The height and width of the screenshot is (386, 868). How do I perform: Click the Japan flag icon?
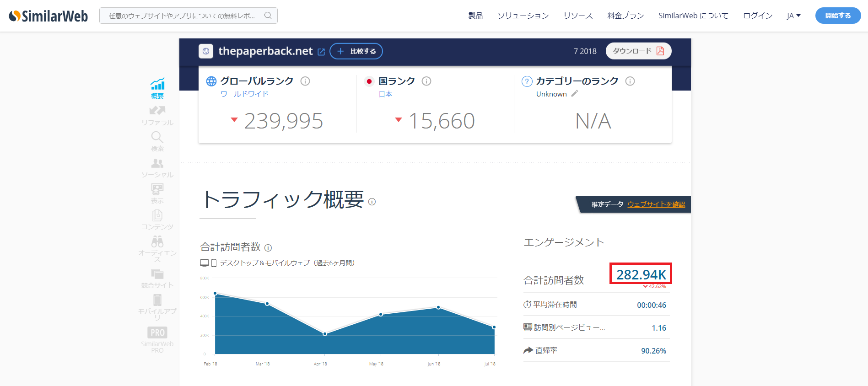coord(369,81)
